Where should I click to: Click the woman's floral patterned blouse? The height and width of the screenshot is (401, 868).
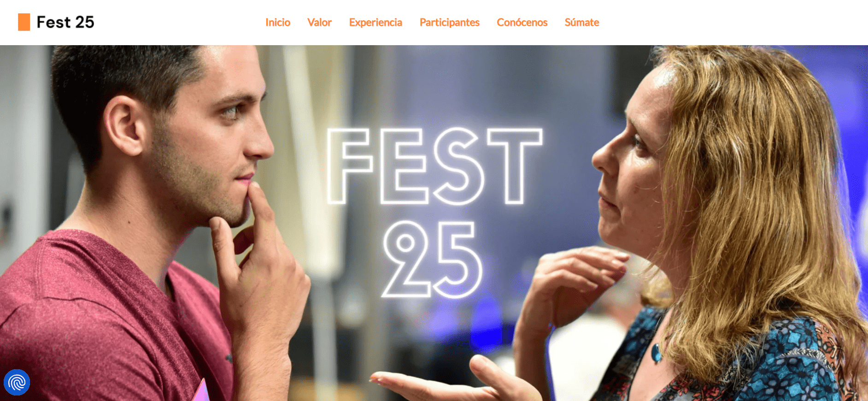(737, 364)
